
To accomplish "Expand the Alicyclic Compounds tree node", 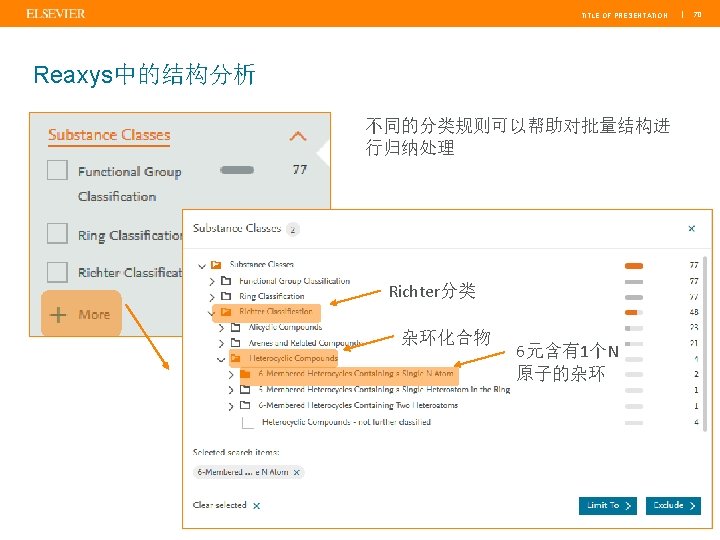I will (221, 328).
